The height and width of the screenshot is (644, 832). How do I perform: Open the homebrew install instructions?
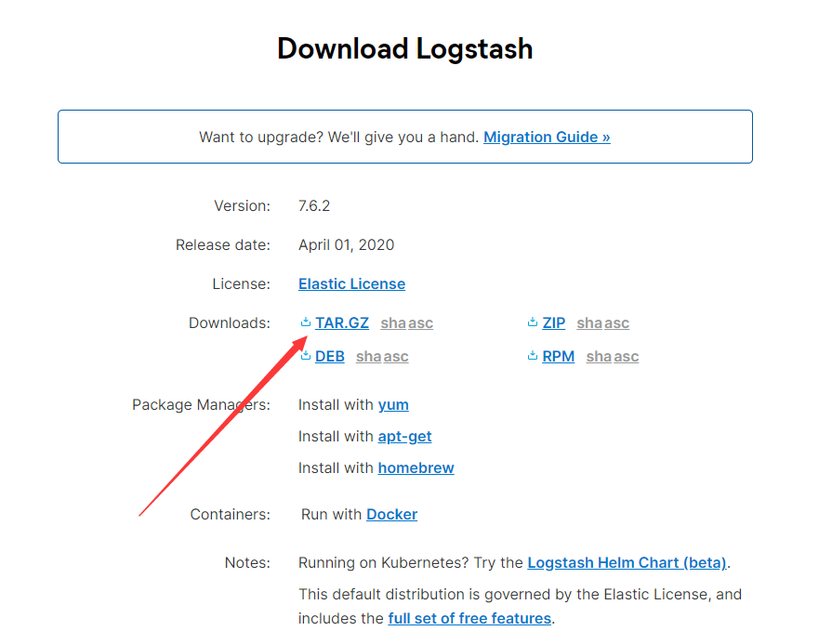tap(416, 467)
